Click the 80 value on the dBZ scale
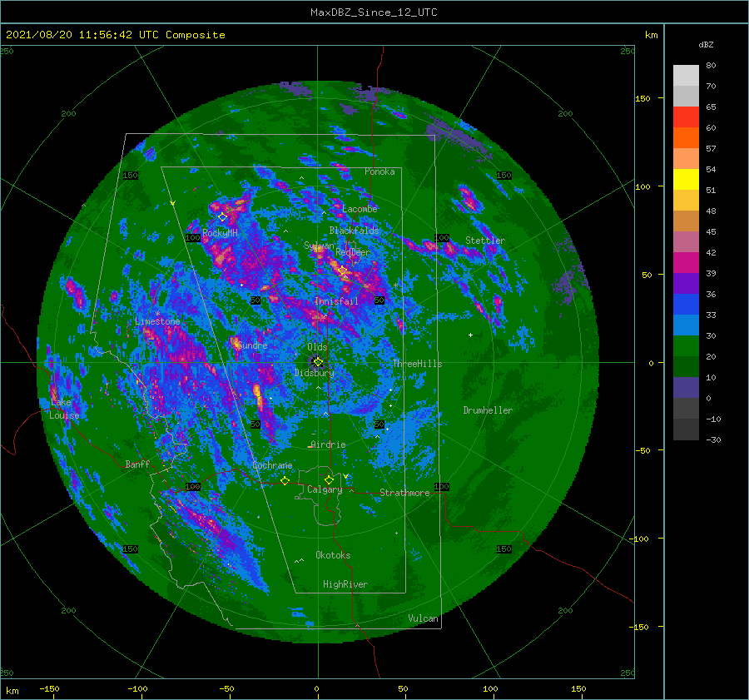The height and width of the screenshot is (700, 749). [711, 66]
